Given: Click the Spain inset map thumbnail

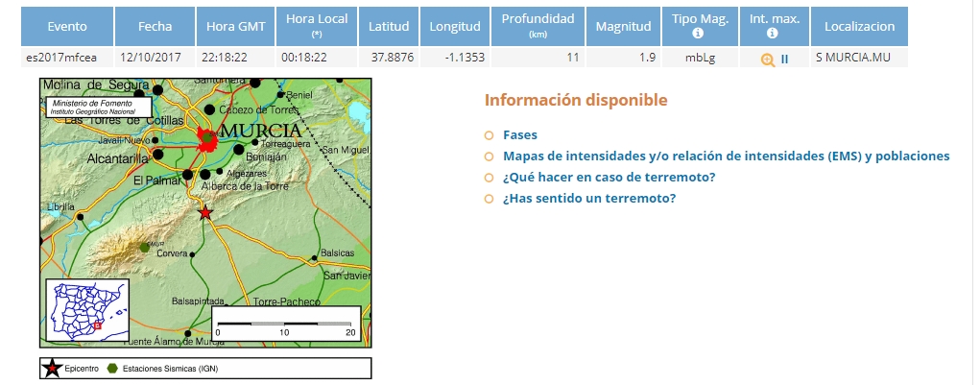Looking at the screenshot, I should pos(88,310).
